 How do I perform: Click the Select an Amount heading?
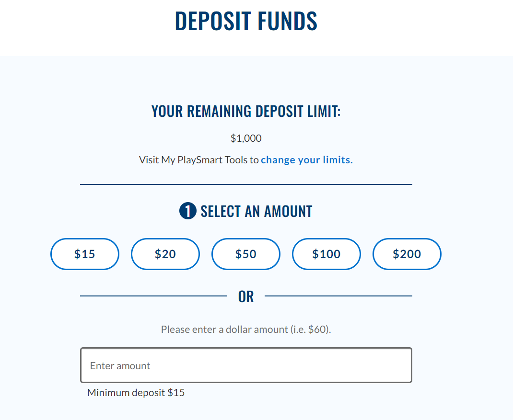point(256,211)
